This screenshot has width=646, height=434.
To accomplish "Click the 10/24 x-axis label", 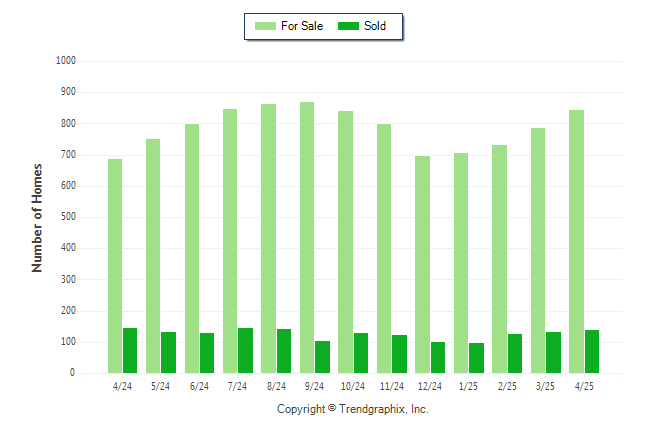I will [353, 386].
